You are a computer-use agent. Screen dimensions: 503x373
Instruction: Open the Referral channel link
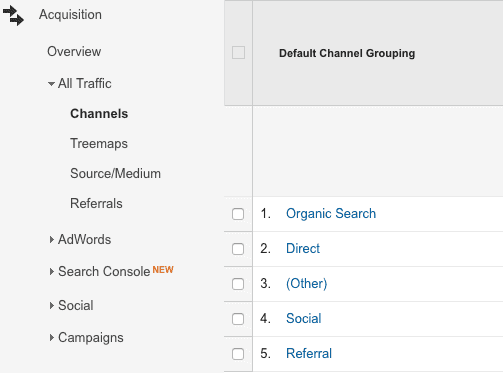pos(309,354)
